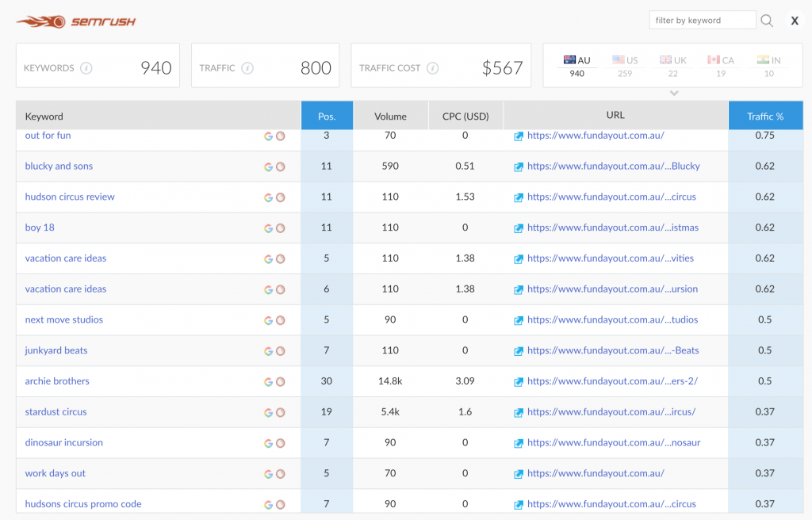Switch to the IN country tab
This screenshot has width=812, height=520.
tap(769, 66)
